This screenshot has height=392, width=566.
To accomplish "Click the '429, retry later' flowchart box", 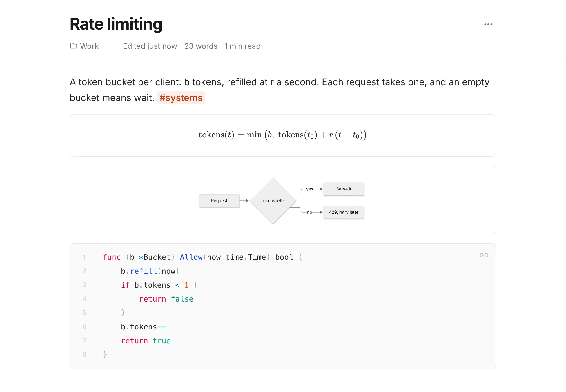I will click(x=344, y=212).
